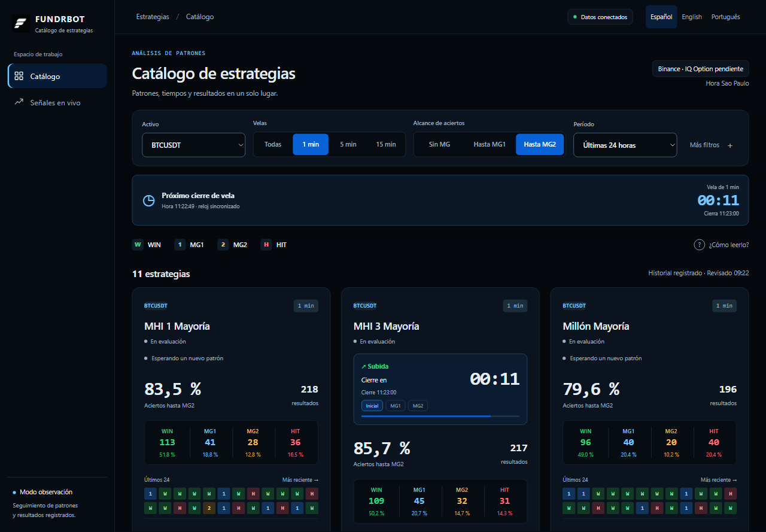The image size is (766, 532).
Task: Open Catálogo in the sidebar
Action: 57,76
